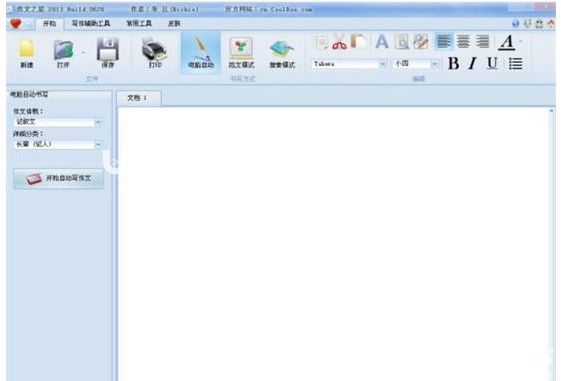Switch to the 写作辅助工具 ribbon tab
The height and width of the screenshot is (381, 561).
91,24
